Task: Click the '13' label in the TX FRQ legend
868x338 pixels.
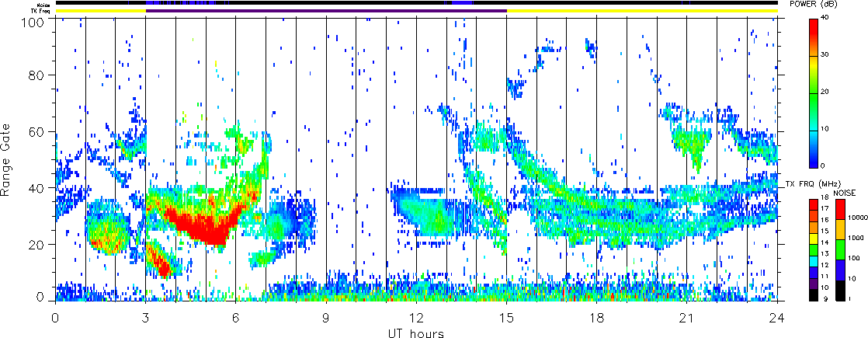Action: tap(825, 254)
